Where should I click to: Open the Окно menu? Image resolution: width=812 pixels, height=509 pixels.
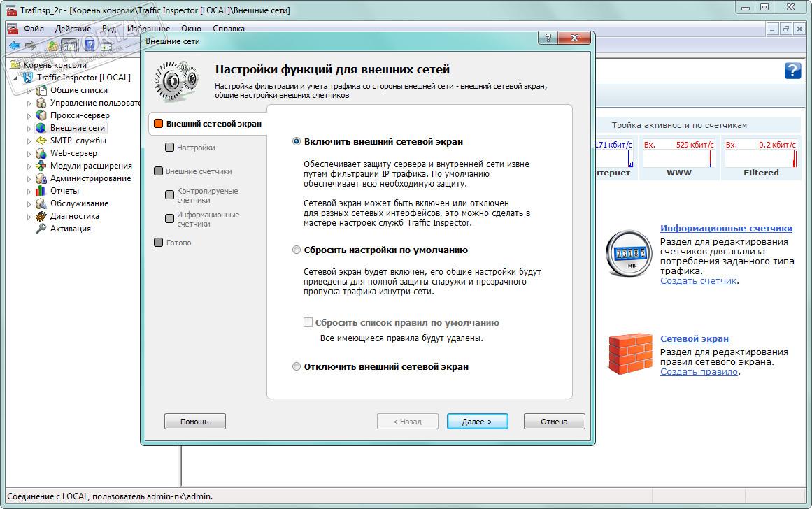[x=191, y=29]
